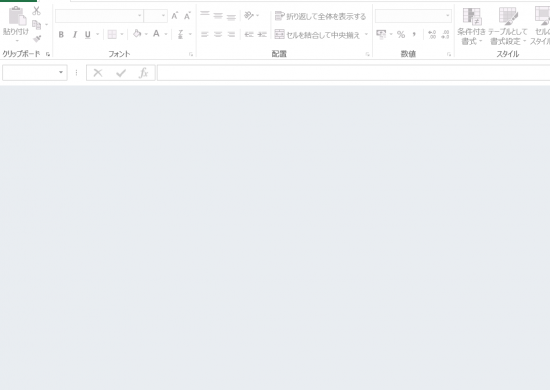This screenshot has width=550, height=390.
Task: Click the Align Left icon
Action: point(205,34)
